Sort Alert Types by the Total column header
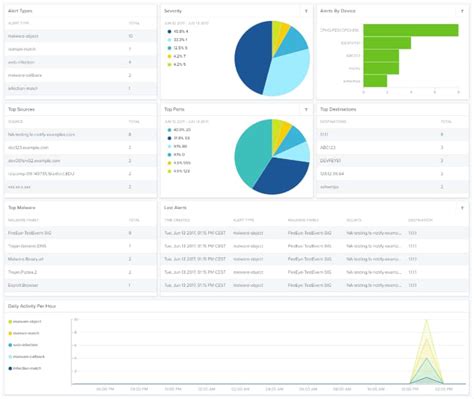This screenshot has width=474, height=399. pos(134,23)
